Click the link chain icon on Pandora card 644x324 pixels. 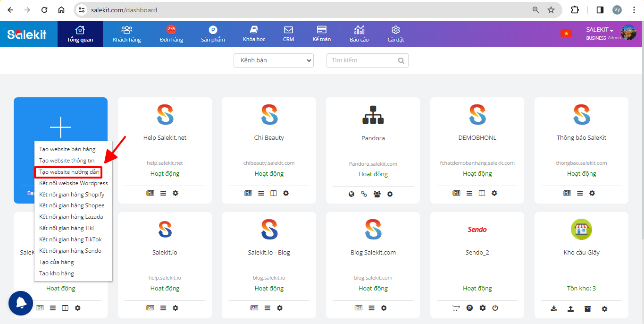pos(364,194)
